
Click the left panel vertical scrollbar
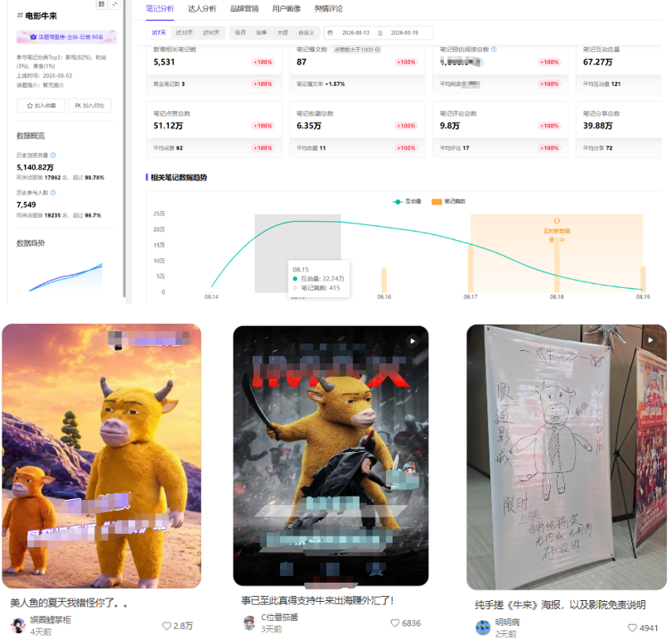tap(124, 150)
